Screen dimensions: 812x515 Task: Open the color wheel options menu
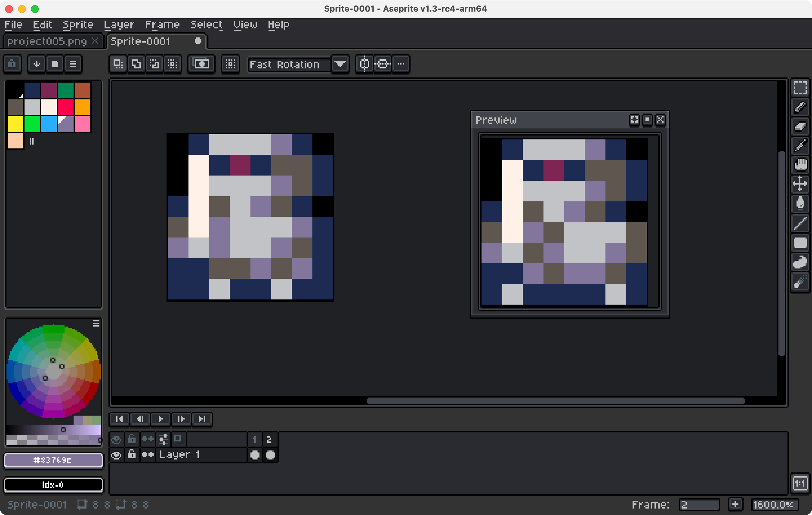(x=96, y=323)
